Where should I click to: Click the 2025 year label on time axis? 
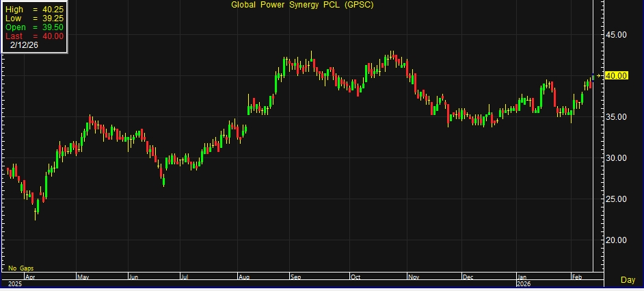point(15,282)
